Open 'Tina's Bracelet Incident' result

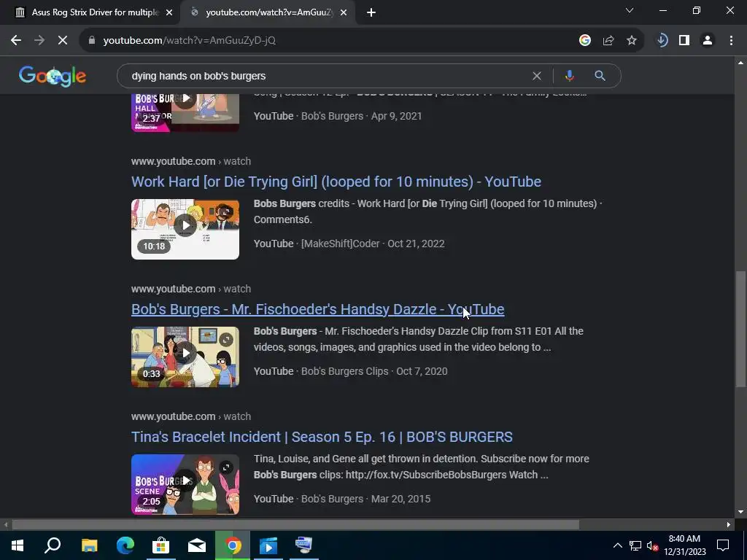click(x=322, y=437)
